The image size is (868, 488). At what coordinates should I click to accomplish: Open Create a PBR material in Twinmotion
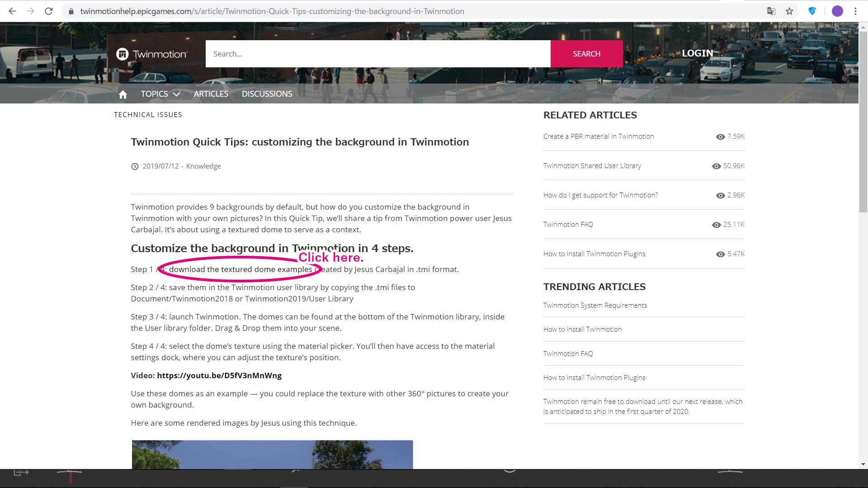(599, 136)
